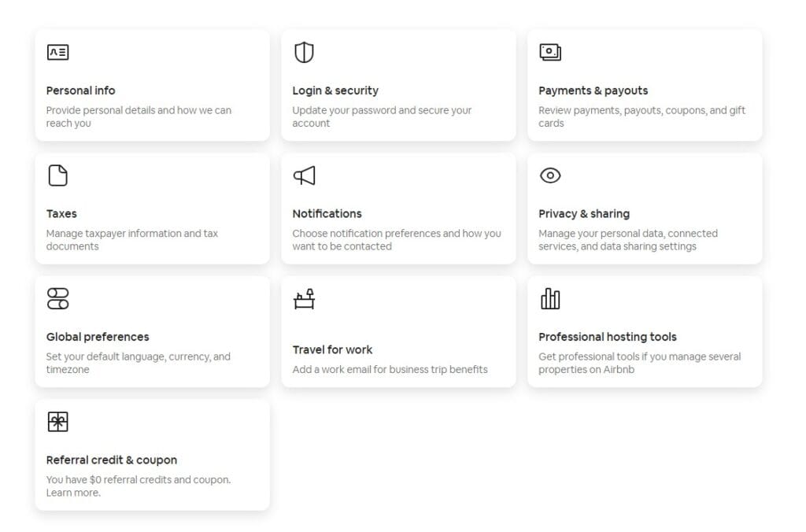This screenshot has width=806, height=532.
Task: Click the Taxes document icon
Action: pyautogui.click(x=58, y=175)
